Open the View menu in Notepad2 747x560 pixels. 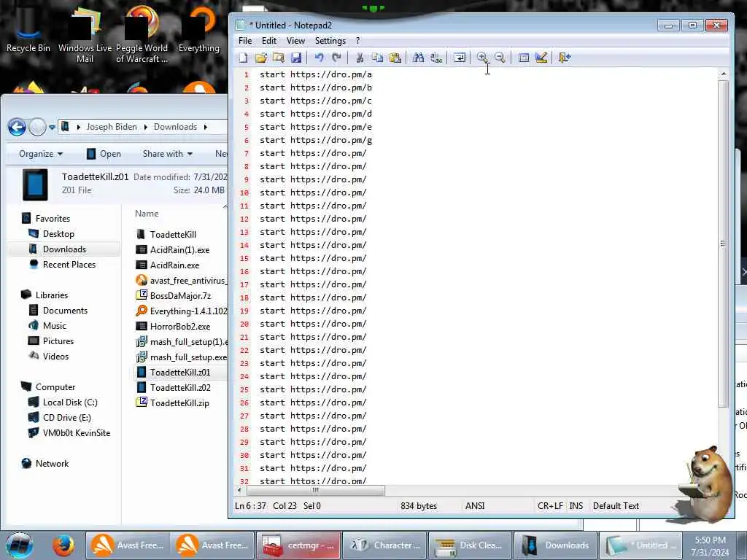click(x=296, y=41)
